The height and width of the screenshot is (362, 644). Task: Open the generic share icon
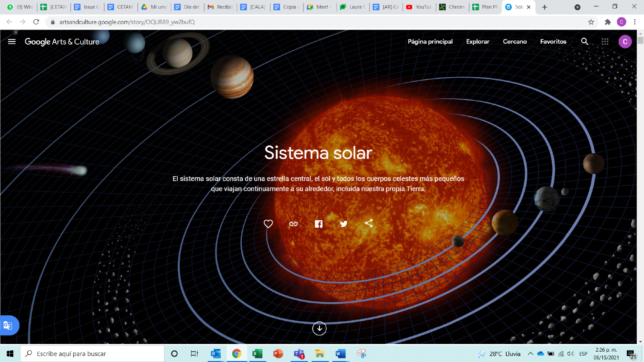[369, 223]
